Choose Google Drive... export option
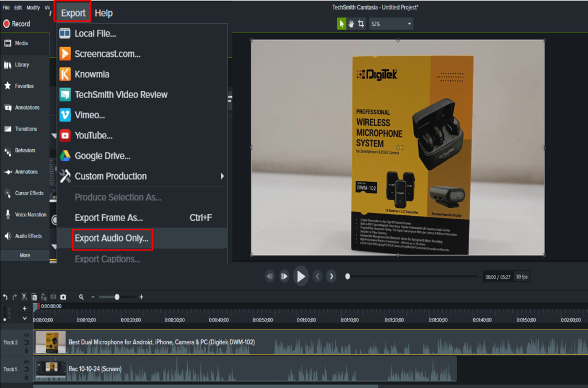Image resolution: width=588 pixels, height=388 pixels. [x=142, y=156]
